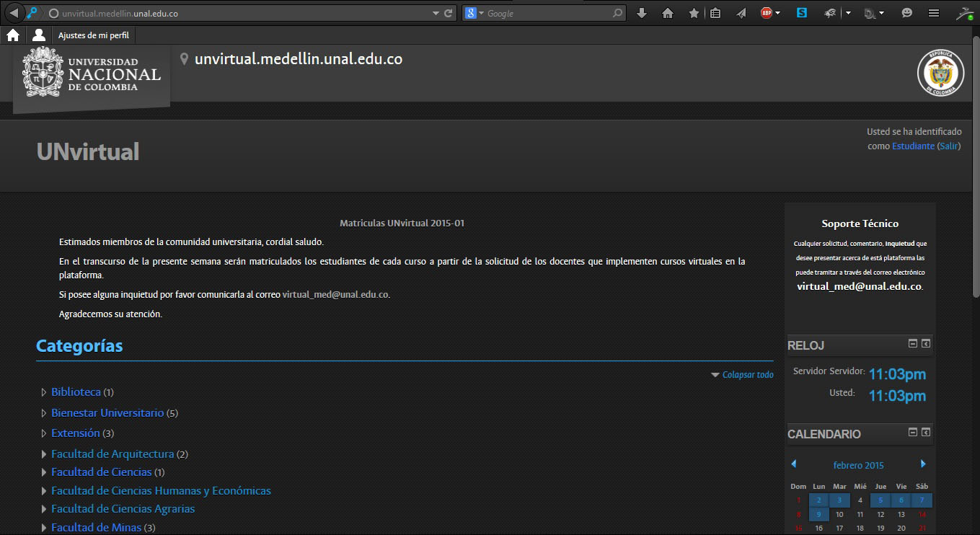Expand Facultad de Arquitectura arrow
The width and height of the screenshot is (980, 535).
(45, 454)
